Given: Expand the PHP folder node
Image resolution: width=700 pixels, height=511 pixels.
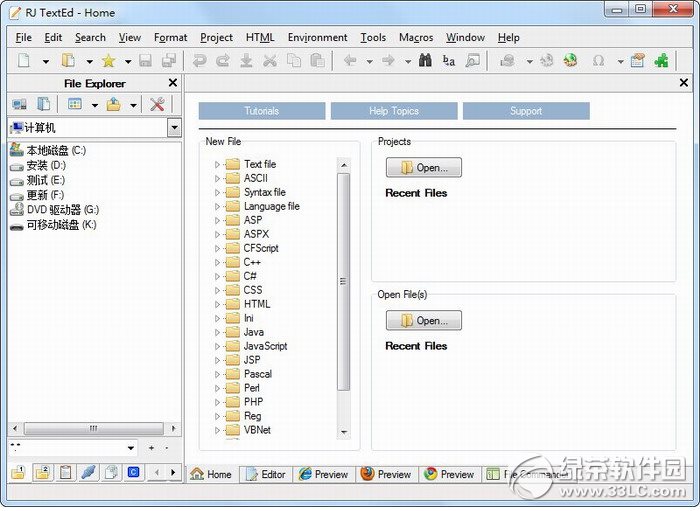Looking at the screenshot, I should click(217, 402).
